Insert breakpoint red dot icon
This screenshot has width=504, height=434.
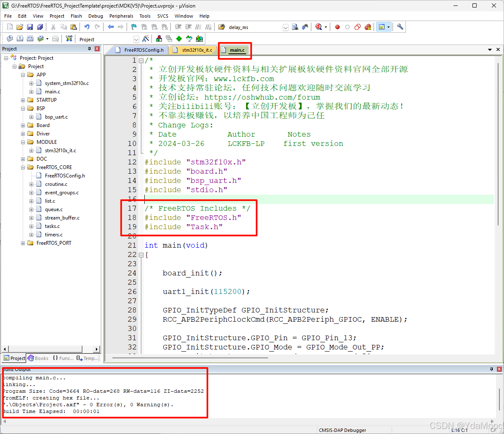[337, 27]
